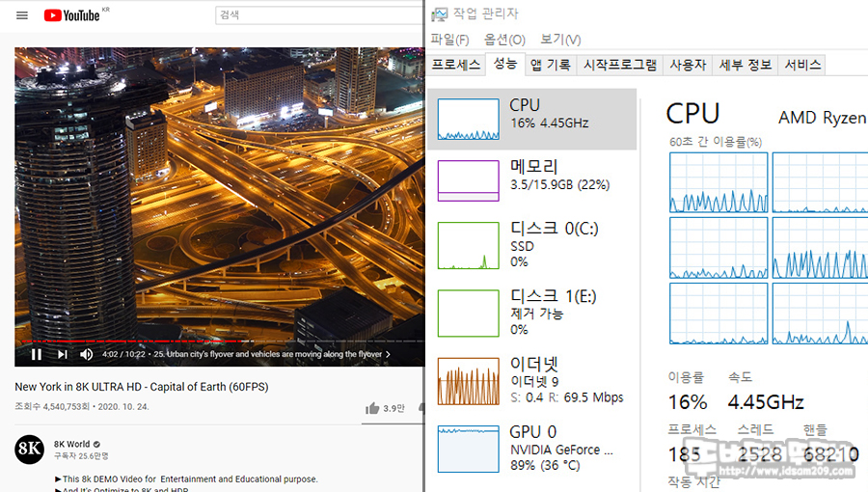Image resolution: width=868 pixels, height=492 pixels.
Task: Switch to the 성능 tab
Action: 505,64
